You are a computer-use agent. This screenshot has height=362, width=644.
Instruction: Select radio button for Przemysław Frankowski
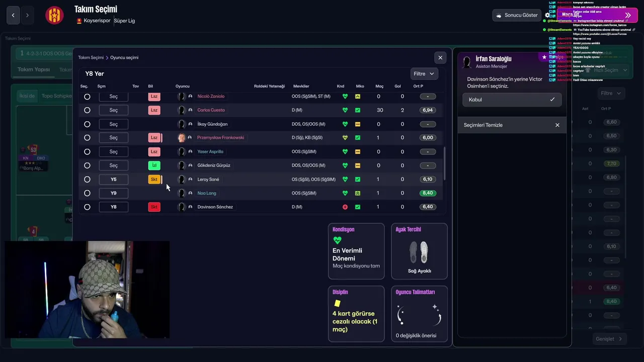(x=87, y=138)
